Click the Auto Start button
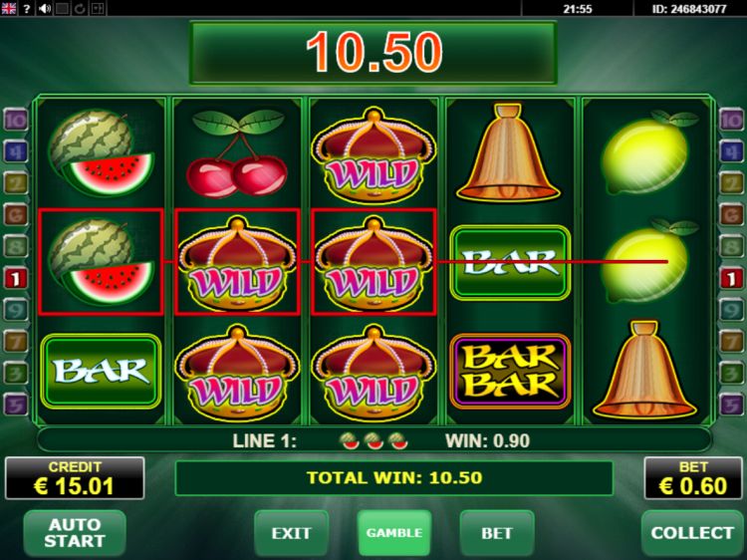 [x=75, y=533]
